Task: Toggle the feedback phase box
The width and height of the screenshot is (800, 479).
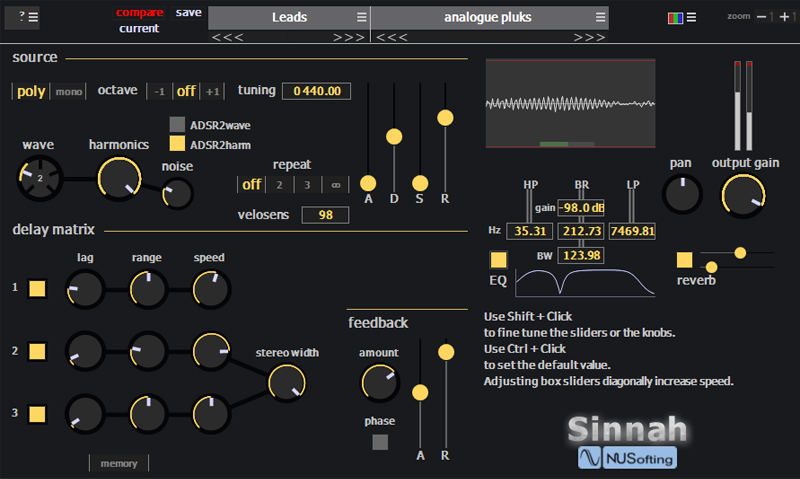Action: (x=380, y=442)
